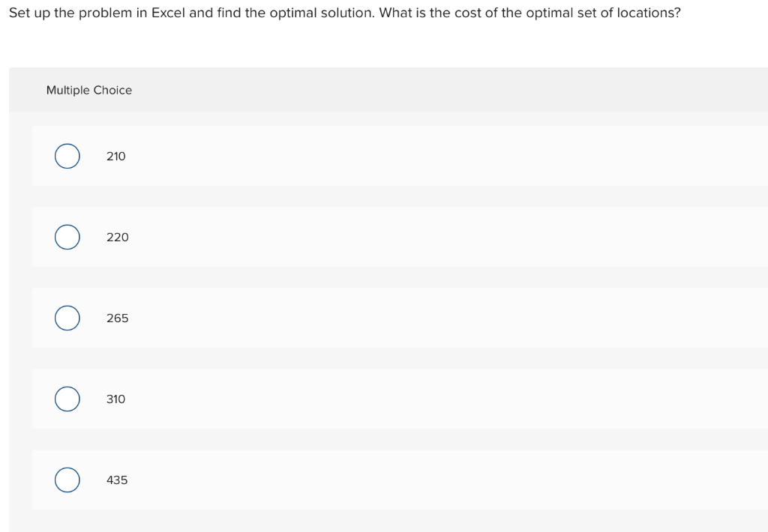Select the radio button for answer 220
Viewport: 768px width, 532px height.
(67, 237)
